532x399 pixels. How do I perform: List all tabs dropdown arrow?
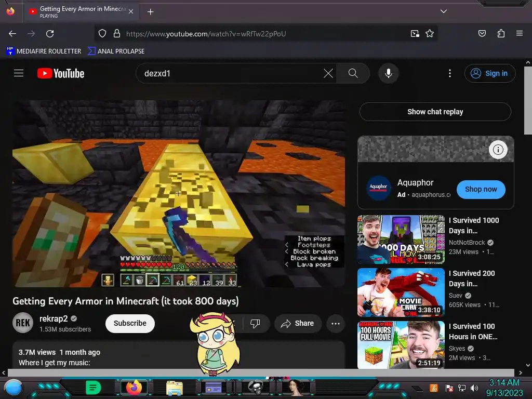(444, 11)
